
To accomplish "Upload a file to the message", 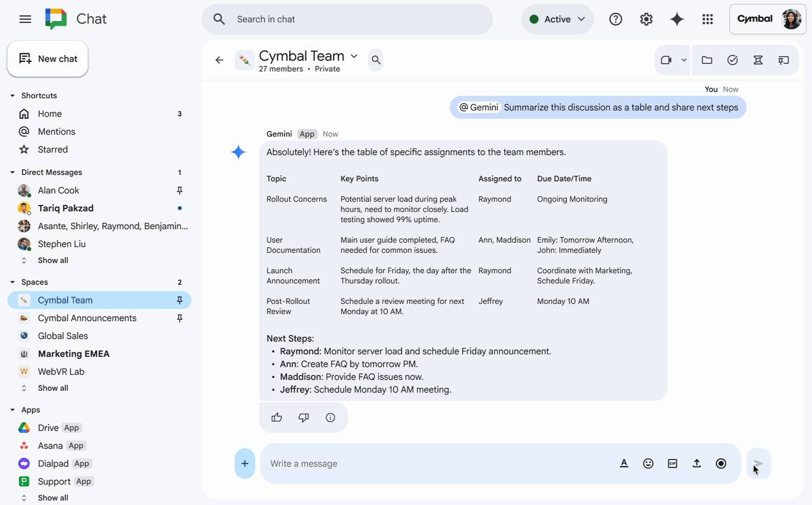I will tap(696, 464).
